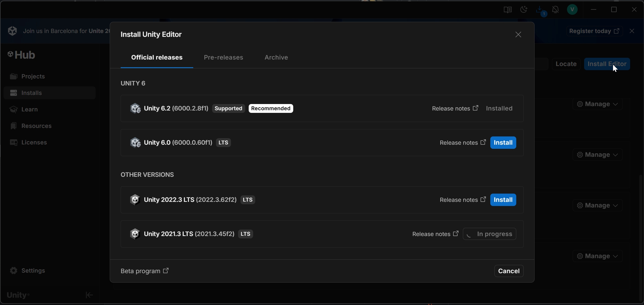Viewport: 644px width, 305px height.
Task: Open Release notes for Unity 2021.3 LTS
Action: click(x=435, y=234)
